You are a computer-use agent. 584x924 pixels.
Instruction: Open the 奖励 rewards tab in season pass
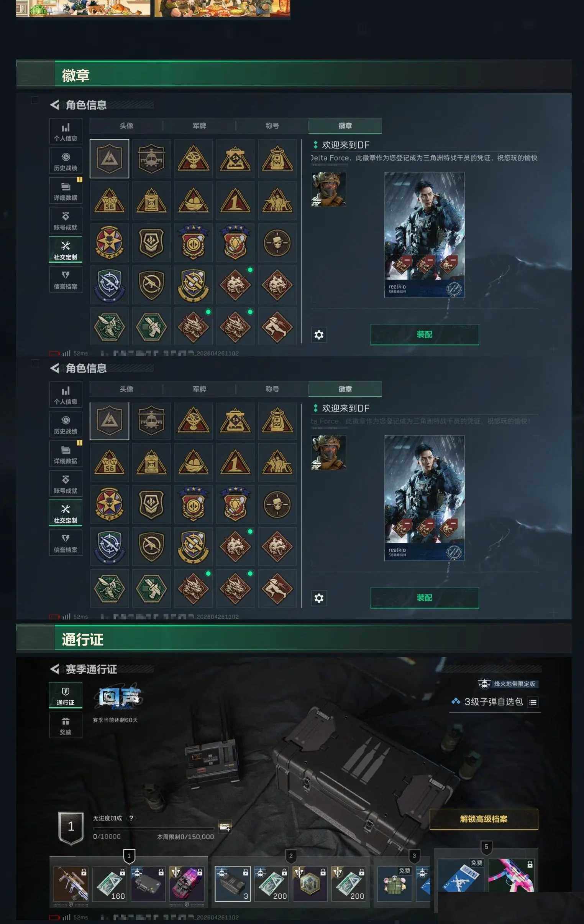[66, 725]
